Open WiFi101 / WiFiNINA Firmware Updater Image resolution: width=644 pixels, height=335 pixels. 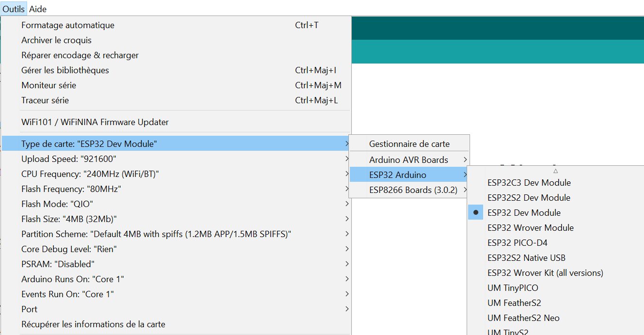[x=95, y=122]
